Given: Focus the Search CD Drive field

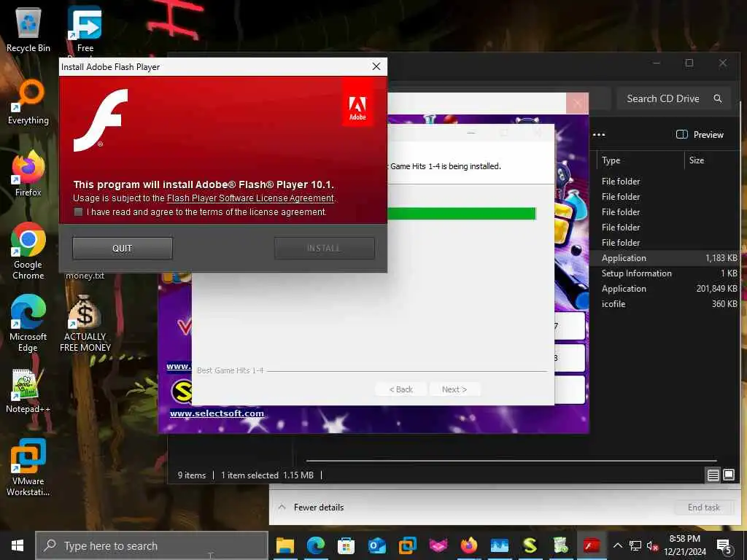Looking at the screenshot, I should coord(673,98).
